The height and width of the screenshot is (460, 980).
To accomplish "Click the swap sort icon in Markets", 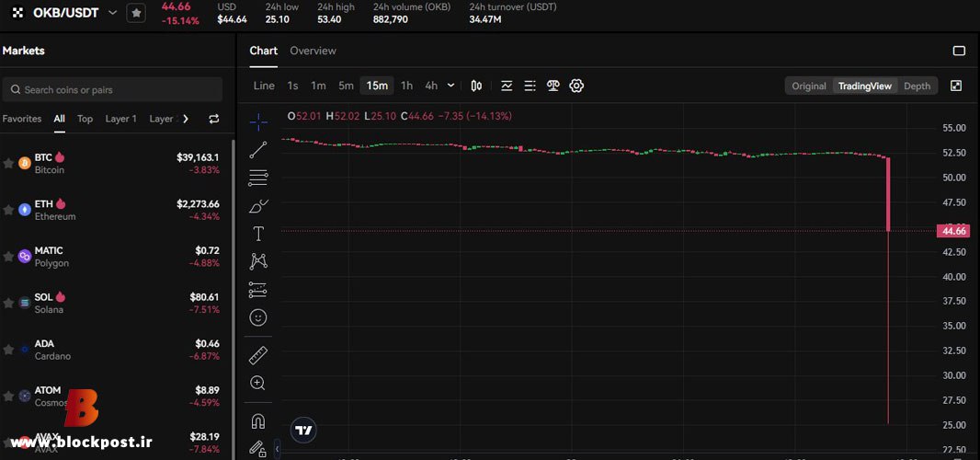I will tap(214, 119).
